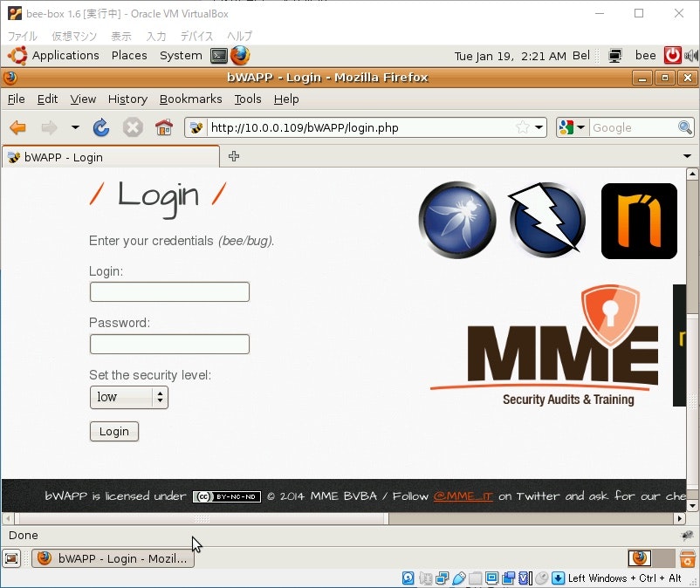Click the Firefox forward arrow button
Screen dimensions: 700x588
coord(49,128)
